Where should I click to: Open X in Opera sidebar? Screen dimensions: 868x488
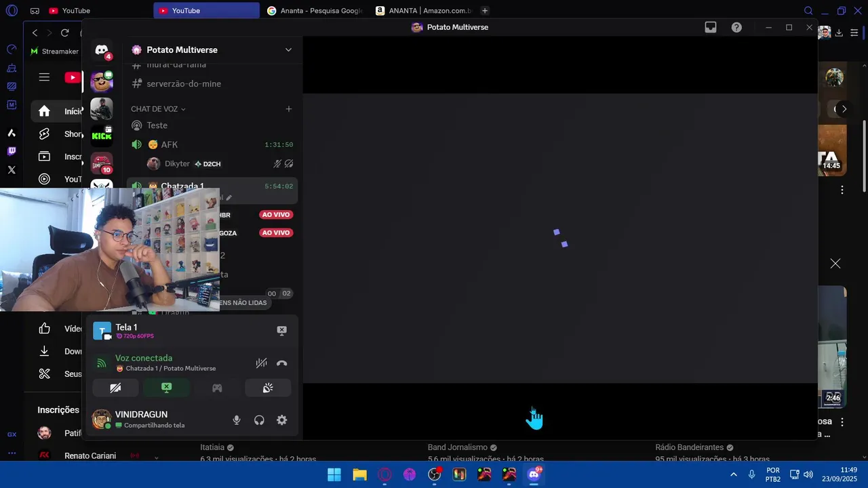[x=12, y=170]
